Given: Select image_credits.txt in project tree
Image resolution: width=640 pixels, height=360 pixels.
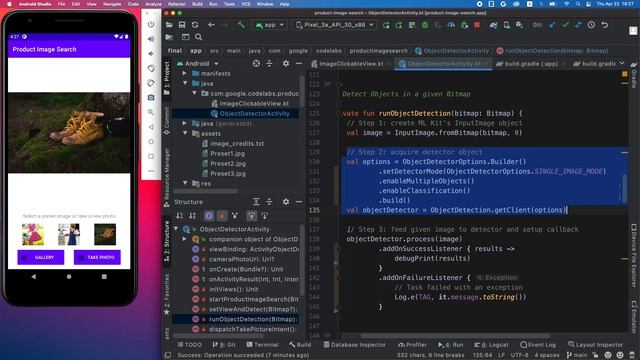Looking at the screenshot, I should pyautogui.click(x=237, y=144).
